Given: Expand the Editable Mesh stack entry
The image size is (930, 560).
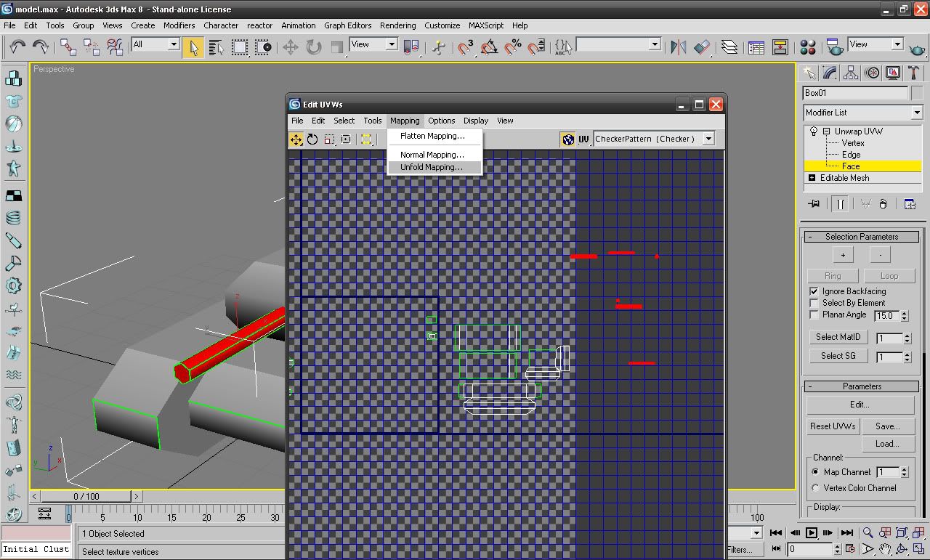Looking at the screenshot, I should coord(812,178).
